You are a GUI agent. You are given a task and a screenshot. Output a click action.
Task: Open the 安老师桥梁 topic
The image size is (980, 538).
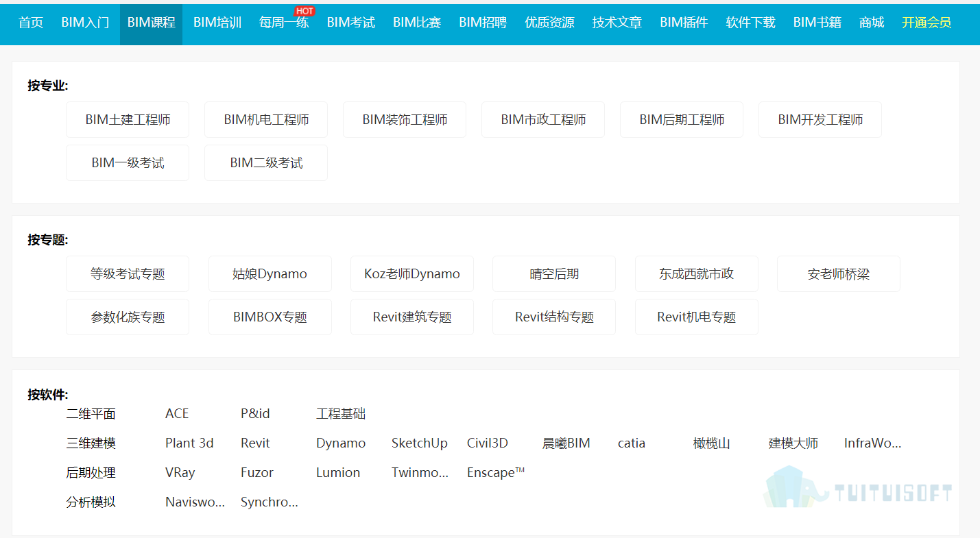[x=839, y=274]
